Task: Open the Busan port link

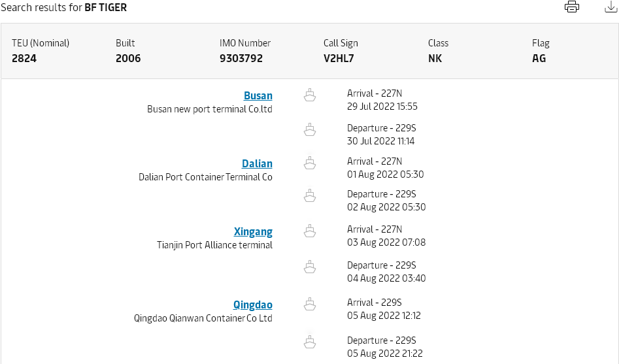Action: pos(258,95)
